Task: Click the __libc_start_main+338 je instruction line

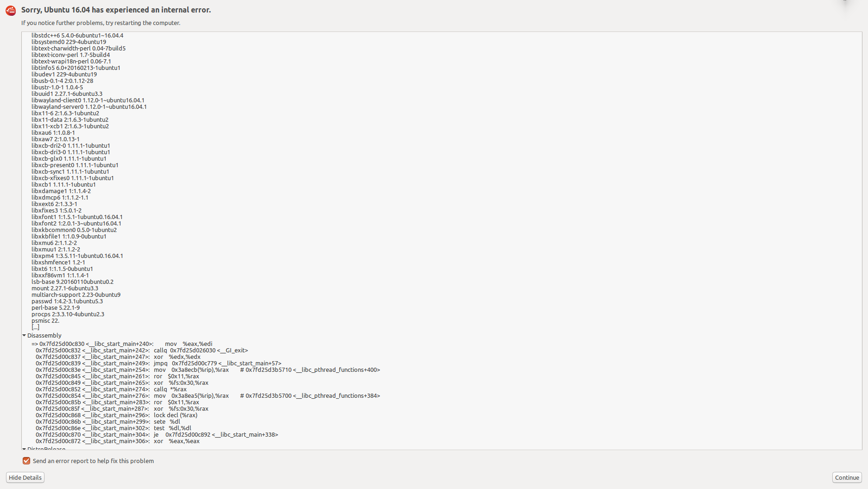Action: (157, 434)
